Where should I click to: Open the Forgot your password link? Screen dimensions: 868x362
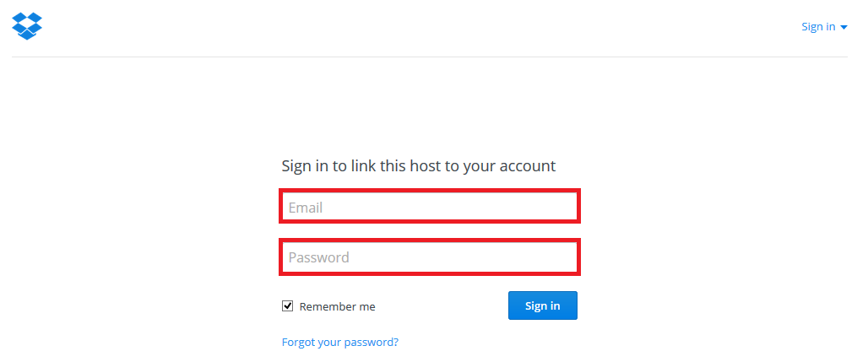click(339, 343)
